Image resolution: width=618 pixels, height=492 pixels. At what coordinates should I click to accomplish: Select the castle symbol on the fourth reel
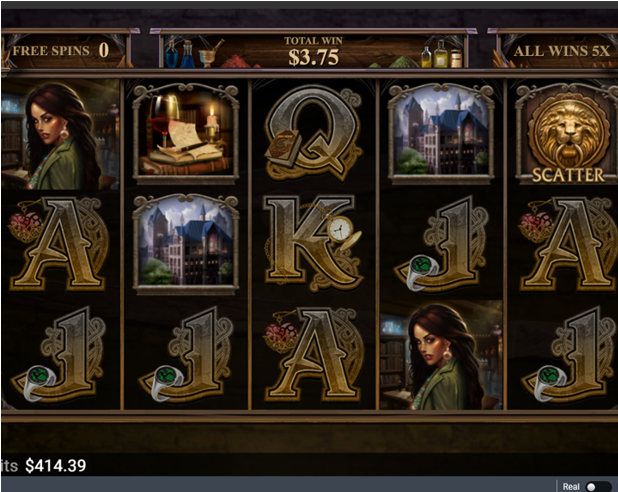pyautogui.click(x=441, y=134)
